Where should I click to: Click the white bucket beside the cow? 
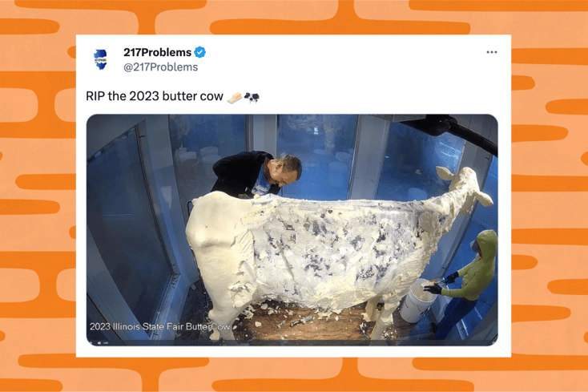pos(417,301)
